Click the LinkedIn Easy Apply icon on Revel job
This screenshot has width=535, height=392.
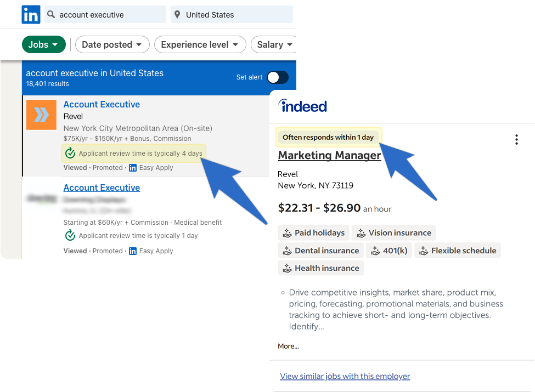(133, 168)
